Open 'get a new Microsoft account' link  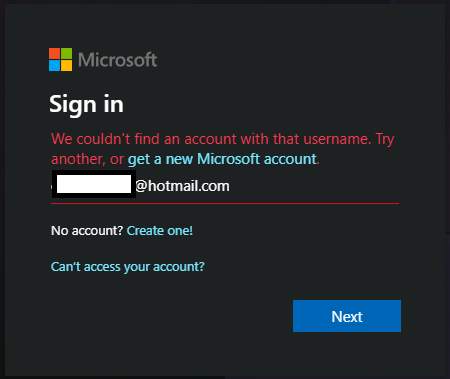coord(222,159)
